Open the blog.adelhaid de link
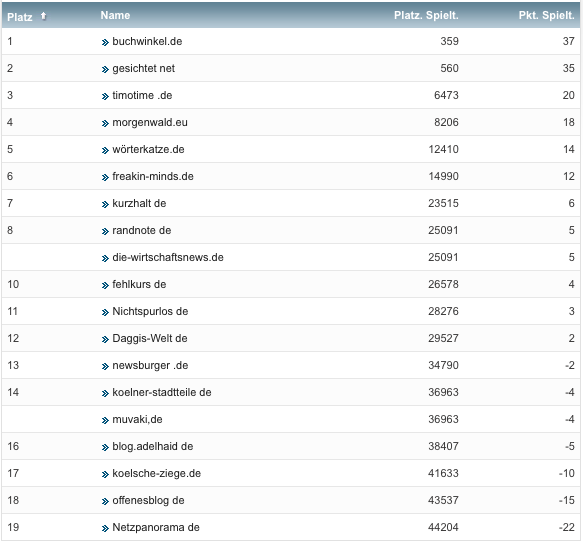Image resolution: width=583 pixels, height=544 pixels. pyautogui.click(x=152, y=446)
